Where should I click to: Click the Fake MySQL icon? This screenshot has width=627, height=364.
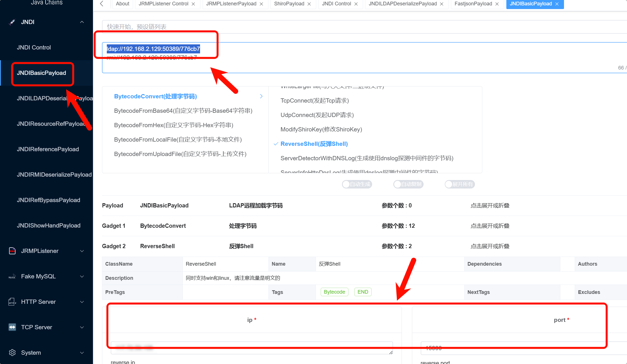point(12,276)
